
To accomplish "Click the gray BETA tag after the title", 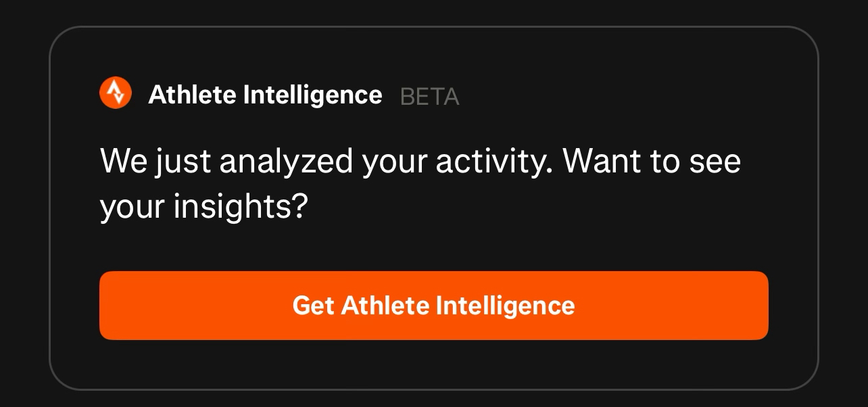I will (430, 97).
